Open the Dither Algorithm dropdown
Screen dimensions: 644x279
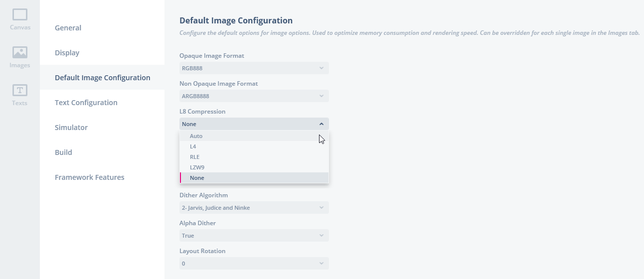click(x=254, y=208)
